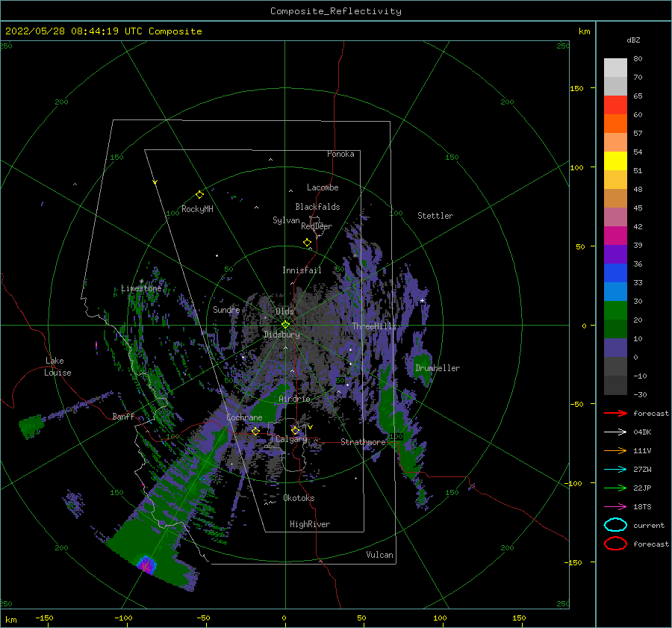
Task: Select the light gray 70–80 dBZ swatch
Action: [615, 68]
